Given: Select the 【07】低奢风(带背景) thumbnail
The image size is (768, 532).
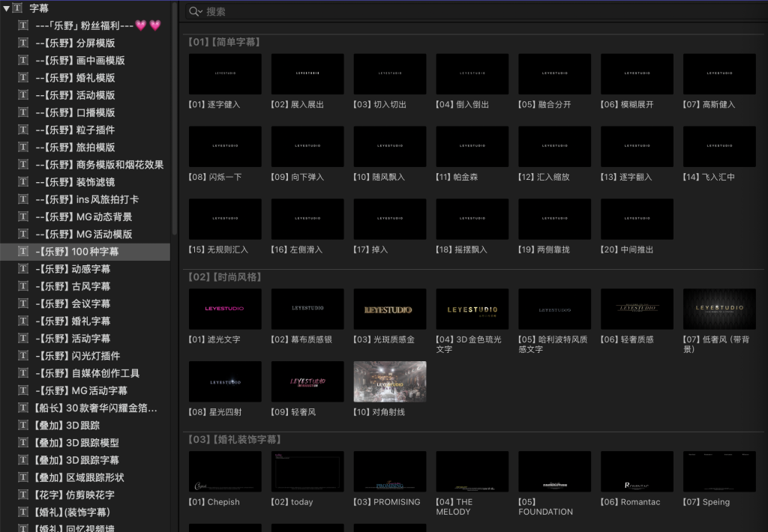Looking at the screenshot, I should [x=719, y=309].
